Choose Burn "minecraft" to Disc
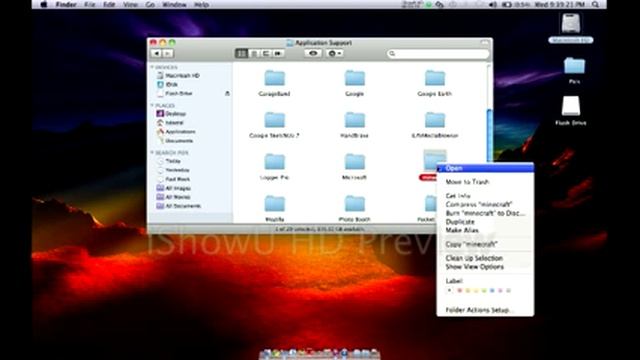The height and width of the screenshot is (360, 640). pyautogui.click(x=485, y=213)
